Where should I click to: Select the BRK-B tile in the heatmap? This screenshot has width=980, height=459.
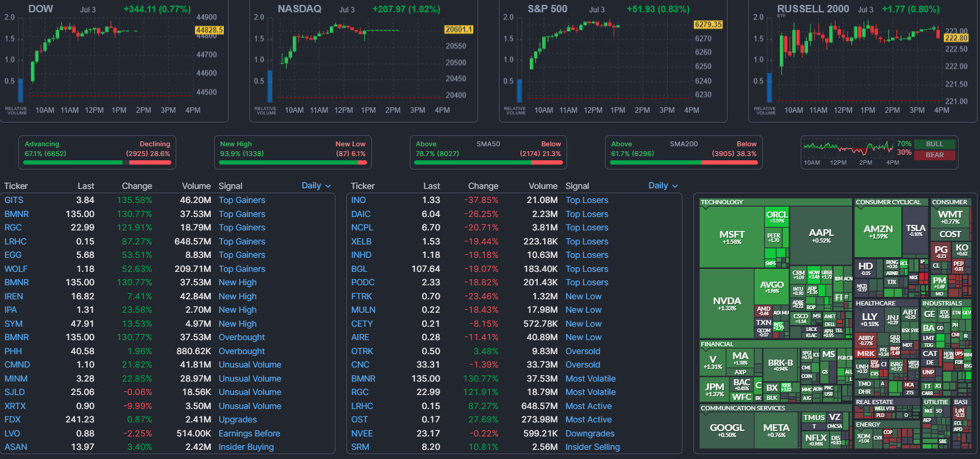[781, 365]
